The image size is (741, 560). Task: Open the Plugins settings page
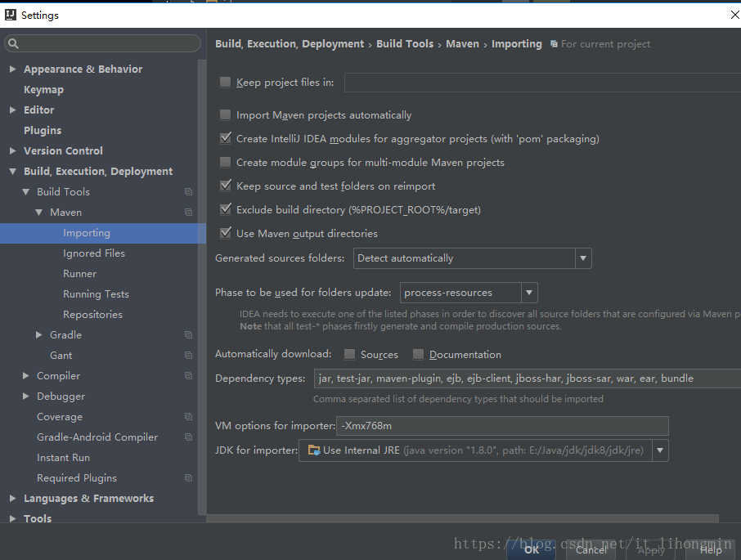pos(43,131)
